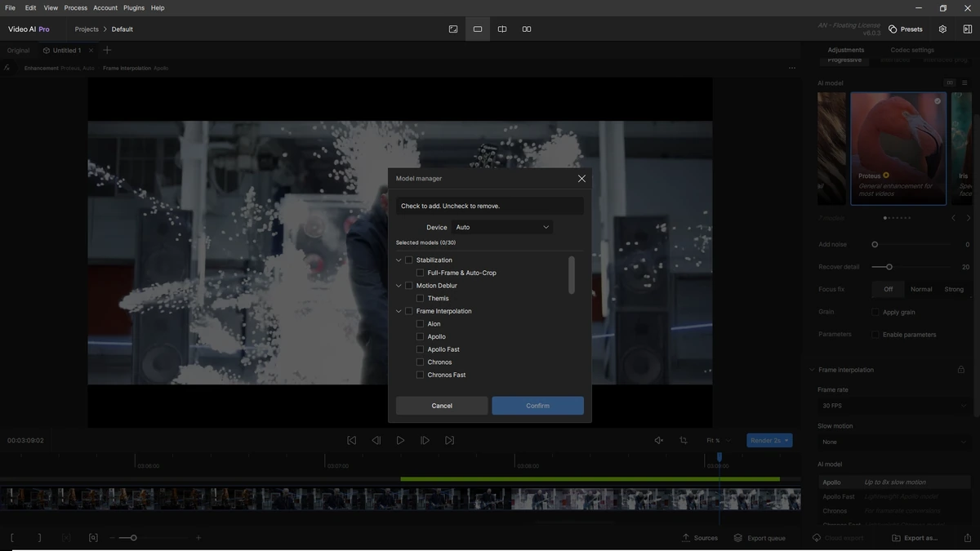Image resolution: width=980 pixels, height=551 pixels.
Task: Open the Plugins menu
Action: coord(134,7)
